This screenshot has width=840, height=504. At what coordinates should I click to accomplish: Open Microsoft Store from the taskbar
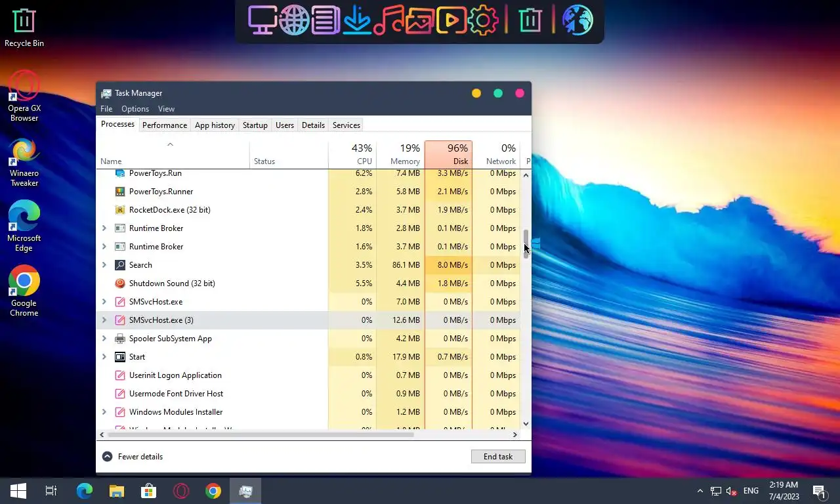[x=149, y=491]
